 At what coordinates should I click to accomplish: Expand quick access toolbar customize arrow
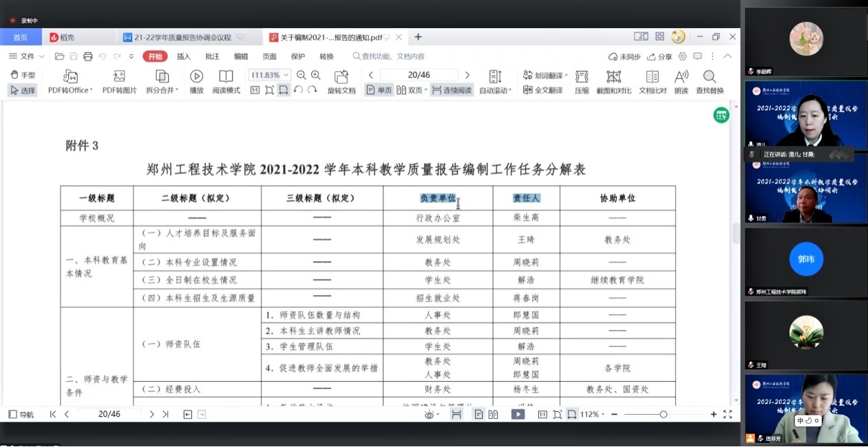click(131, 56)
